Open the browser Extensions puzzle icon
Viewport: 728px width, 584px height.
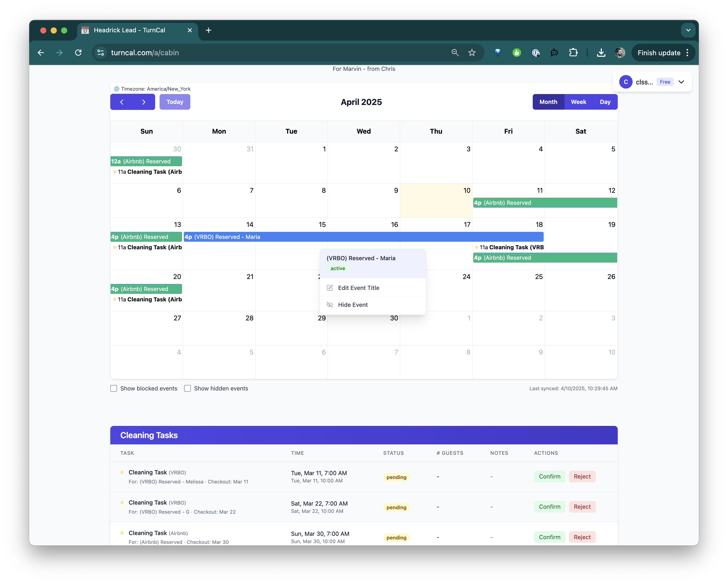click(x=573, y=53)
